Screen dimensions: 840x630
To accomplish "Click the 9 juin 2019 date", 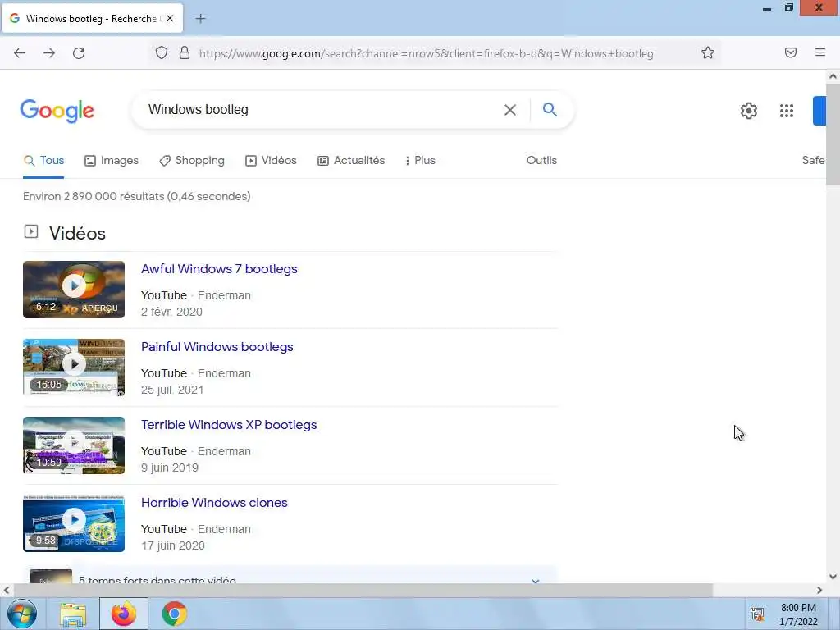I will click(x=170, y=468).
